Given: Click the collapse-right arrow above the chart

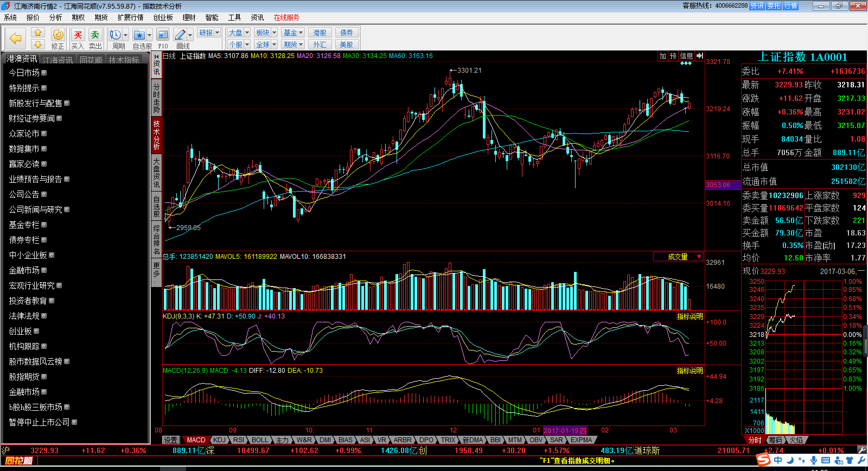Looking at the screenshot, I should point(700,56).
